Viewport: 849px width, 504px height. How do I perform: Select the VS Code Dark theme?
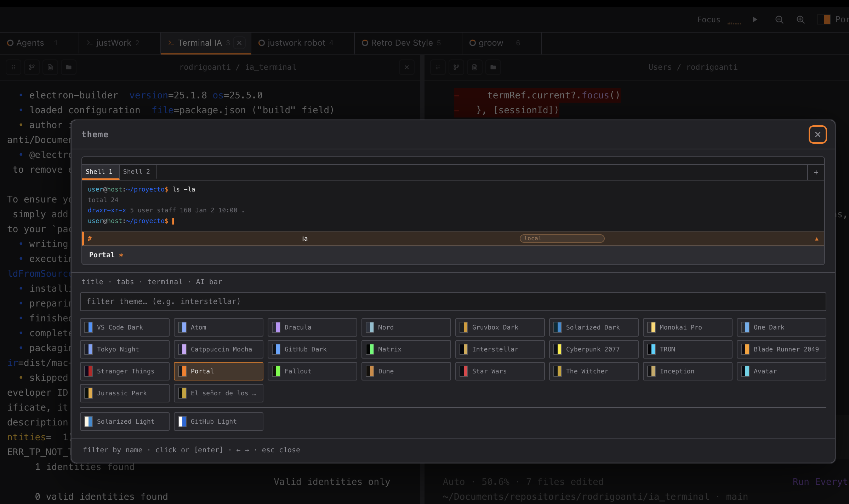click(125, 327)
